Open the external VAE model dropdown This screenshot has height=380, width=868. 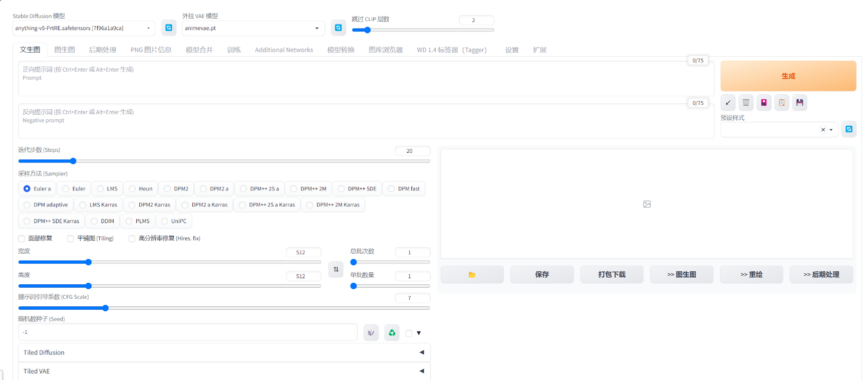click(x=253, y=28)
